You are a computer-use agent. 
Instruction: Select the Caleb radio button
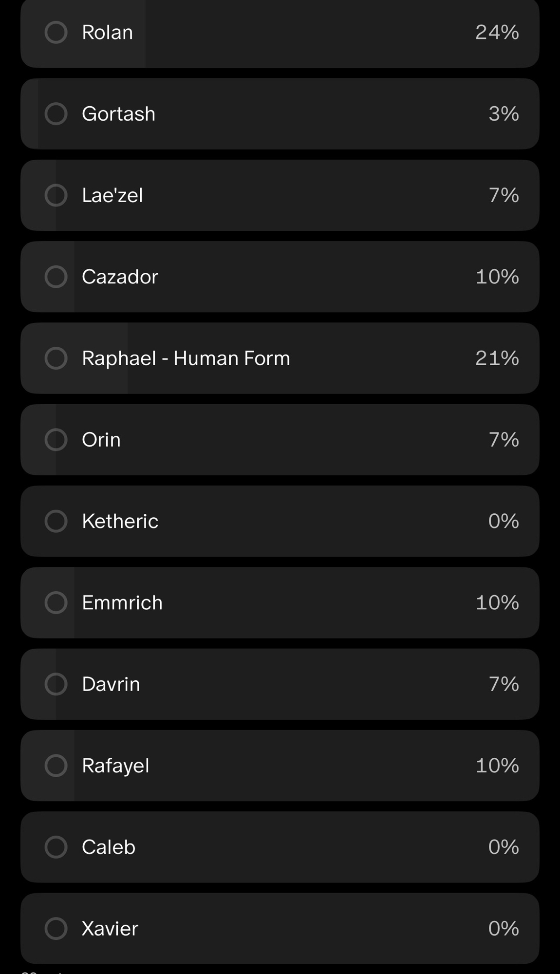point(56,847)
